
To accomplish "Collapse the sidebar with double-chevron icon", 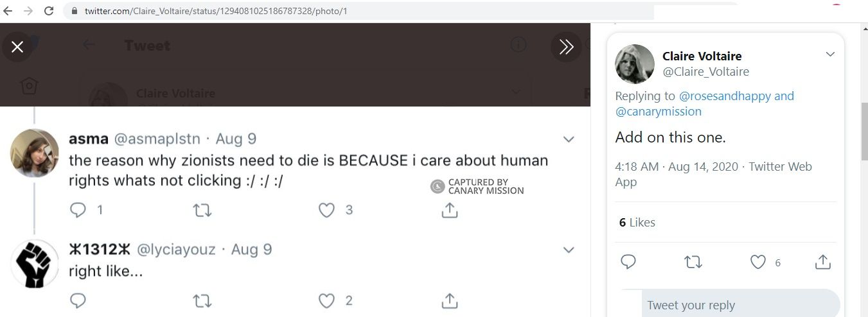I will tap(566, 46).
